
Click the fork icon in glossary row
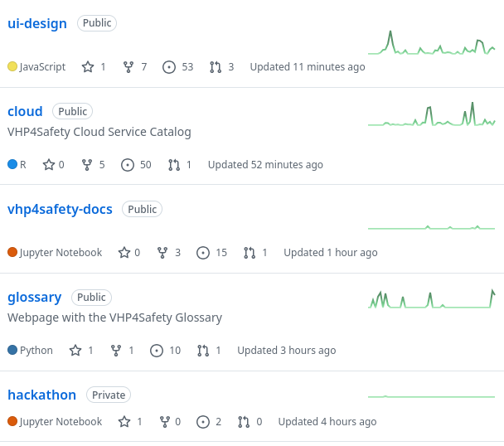click(116, 351)
